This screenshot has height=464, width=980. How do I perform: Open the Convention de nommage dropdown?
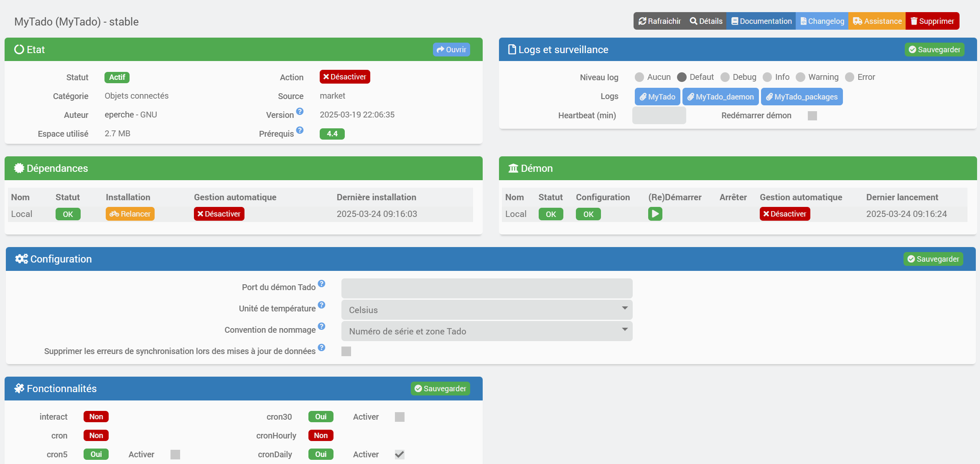[486, 331]
